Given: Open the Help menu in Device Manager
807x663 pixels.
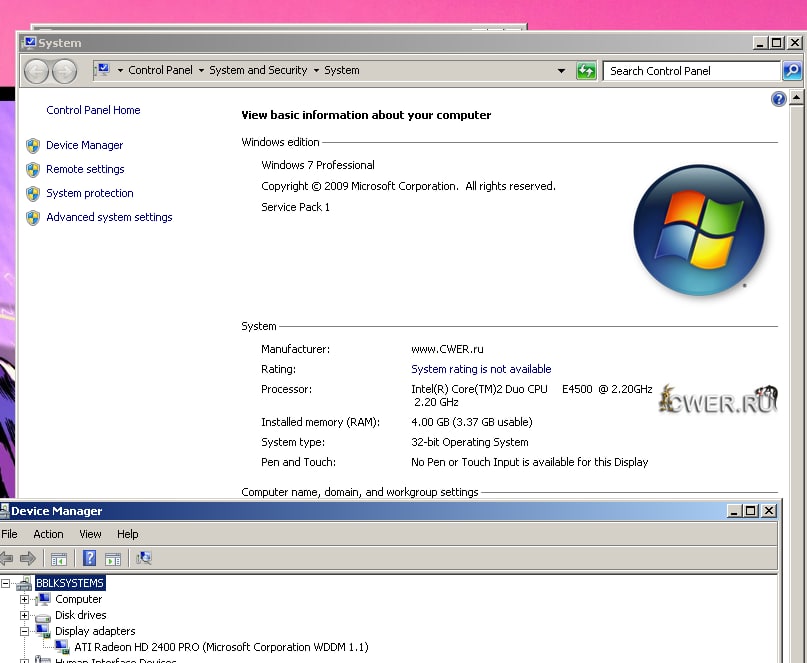Looking at the screenshot, I should 128,534.
